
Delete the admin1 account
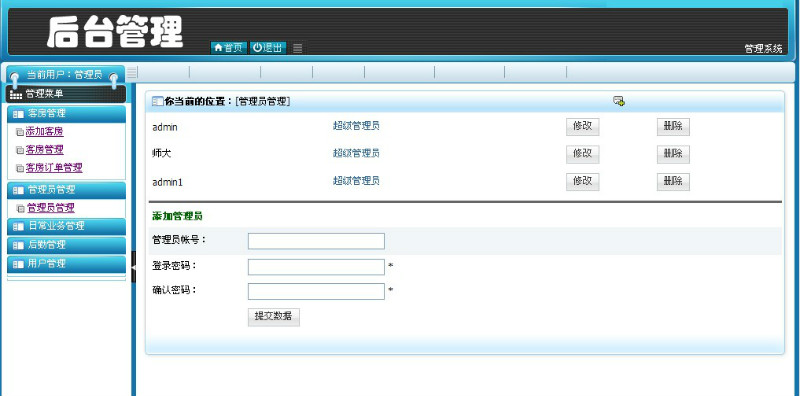tap(673, 182)
